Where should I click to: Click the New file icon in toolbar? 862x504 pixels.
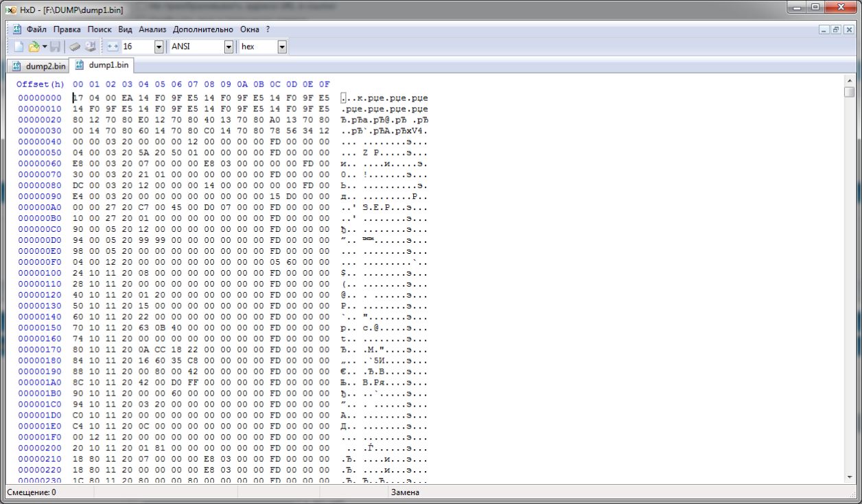tap(19, 47)
